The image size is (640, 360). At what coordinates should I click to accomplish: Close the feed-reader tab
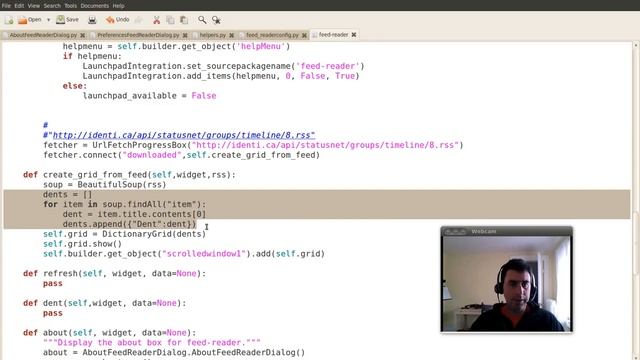(x=354, y=35)
